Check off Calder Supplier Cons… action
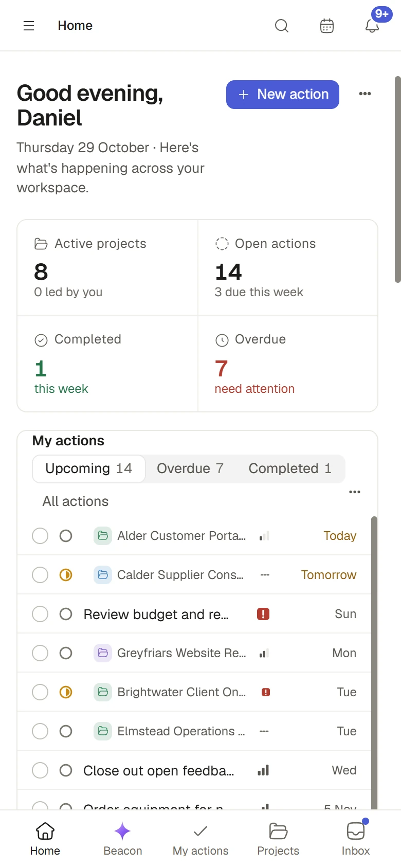 pos(40,575)
